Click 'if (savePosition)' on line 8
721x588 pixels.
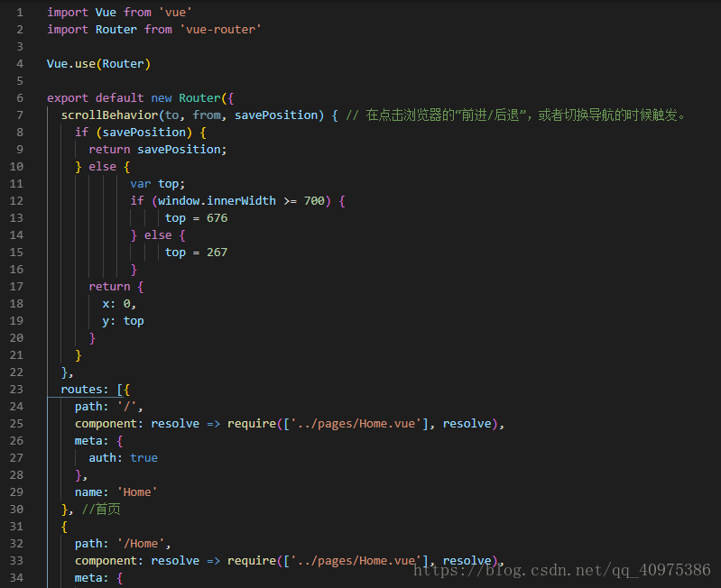pos(134,133)
